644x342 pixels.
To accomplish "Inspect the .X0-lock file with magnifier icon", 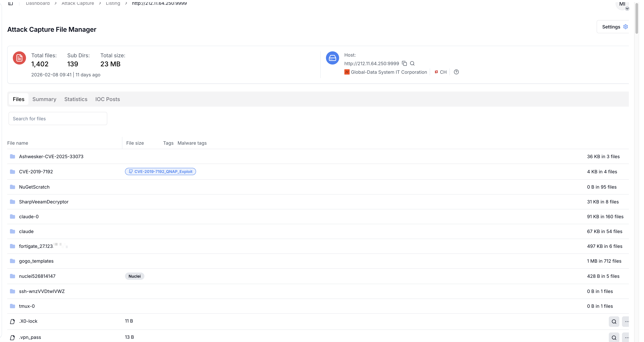I will pos(614,321).
